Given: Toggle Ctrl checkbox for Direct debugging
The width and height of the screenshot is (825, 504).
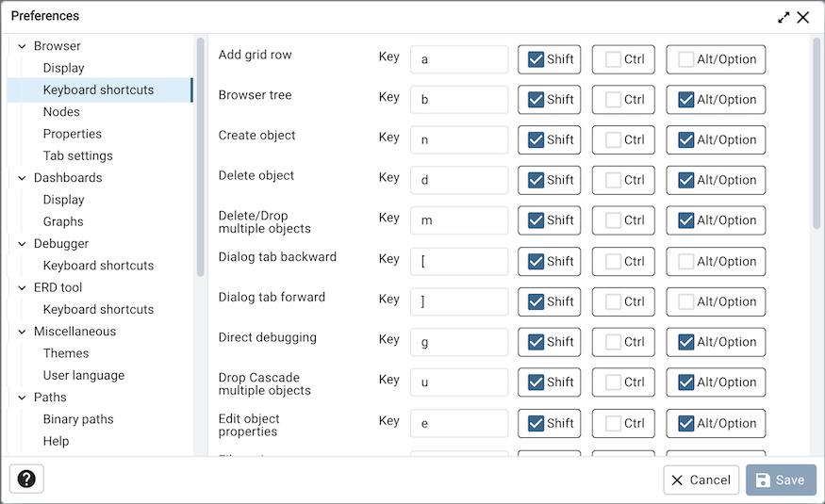Looking at the screenshot, I should [613, 342].
